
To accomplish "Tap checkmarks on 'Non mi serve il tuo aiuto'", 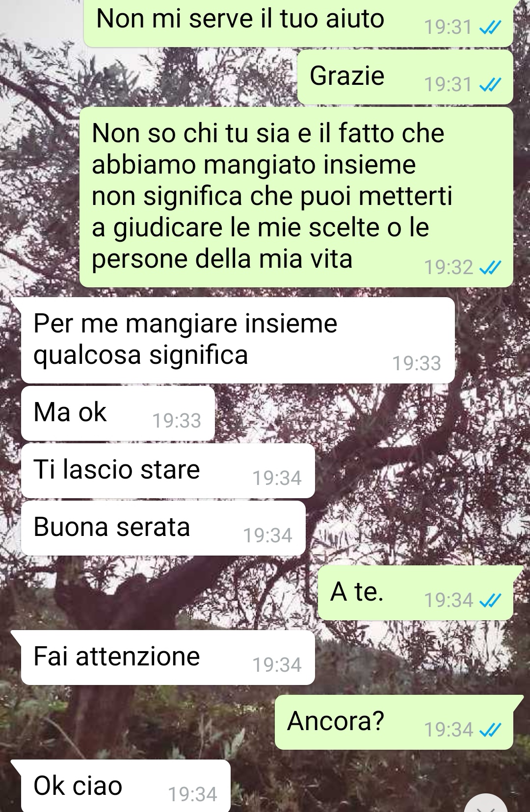I will 490,28.
